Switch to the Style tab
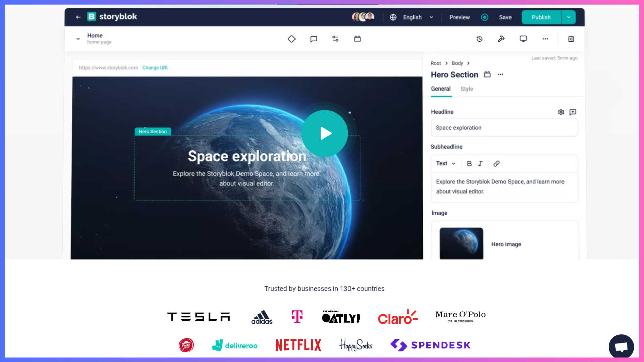This screenshot has height=362, width=644. 467,89
